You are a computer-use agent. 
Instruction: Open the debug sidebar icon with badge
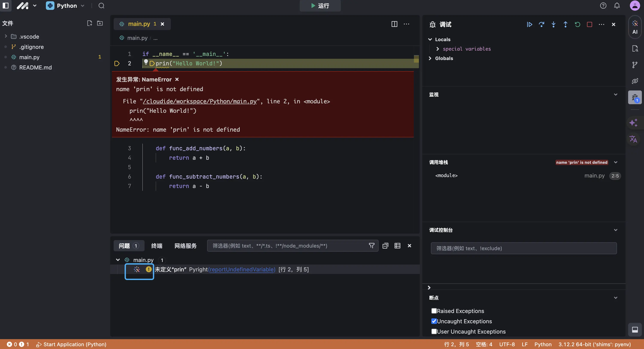(635, 97)
